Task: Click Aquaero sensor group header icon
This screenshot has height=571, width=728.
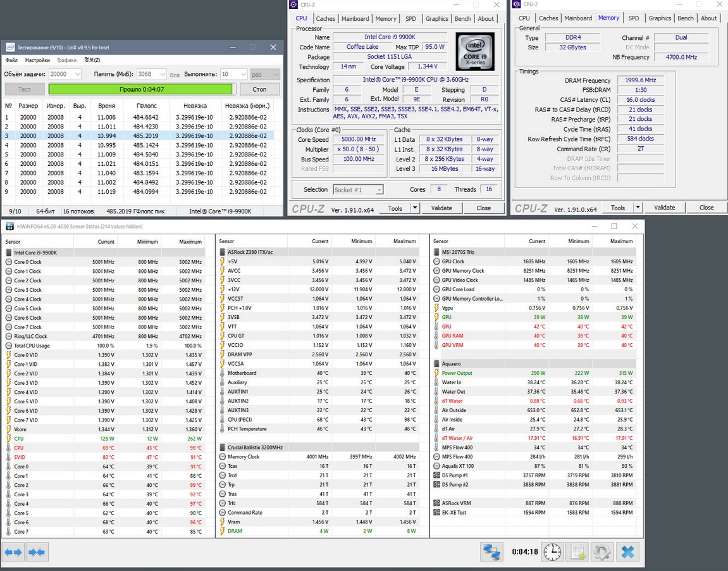Action: [x=436, y=364]
